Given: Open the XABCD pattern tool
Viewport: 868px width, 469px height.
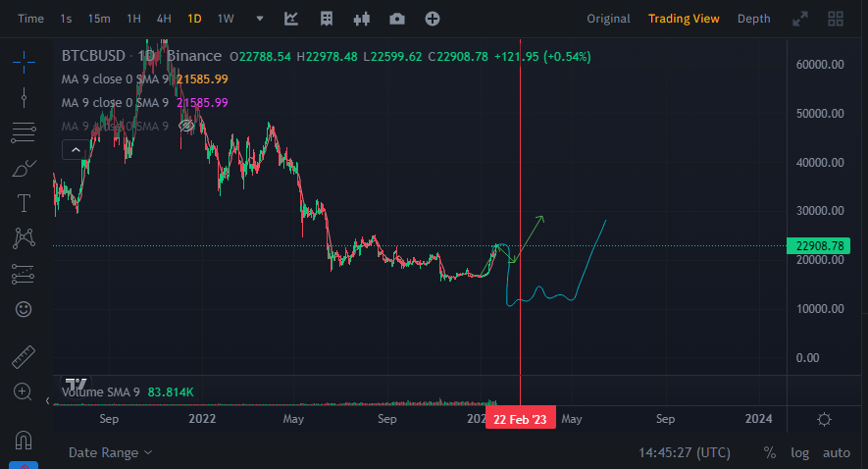Looking at the screenshot, I should [24, 238].
